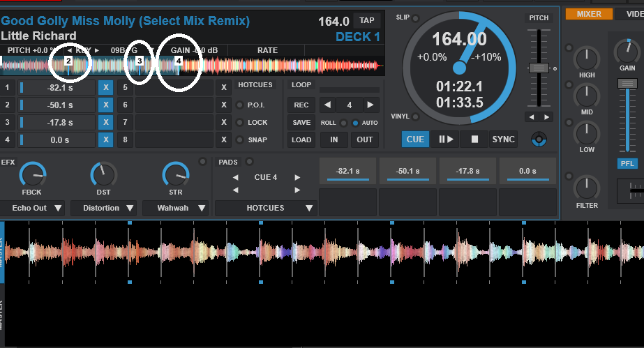Click hotcue marker 3 on the waveform overview
This screenshot has width=644, height=348.
140,61
